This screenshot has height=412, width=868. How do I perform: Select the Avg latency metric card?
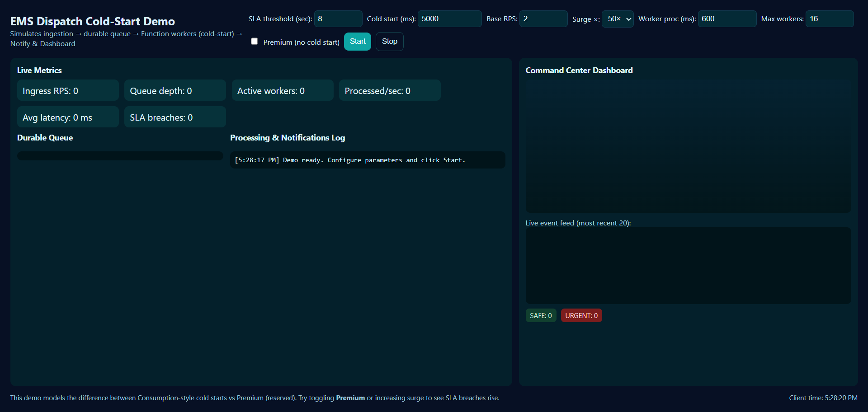[x=68, y=117]
